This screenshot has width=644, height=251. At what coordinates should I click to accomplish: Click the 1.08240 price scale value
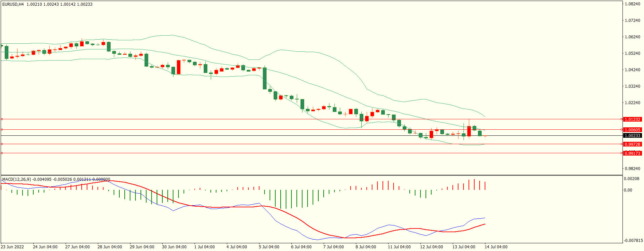[x=632, y=4]
